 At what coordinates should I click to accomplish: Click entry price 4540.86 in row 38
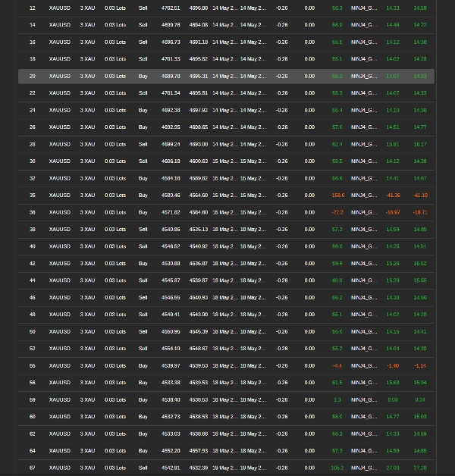[171, 229]
